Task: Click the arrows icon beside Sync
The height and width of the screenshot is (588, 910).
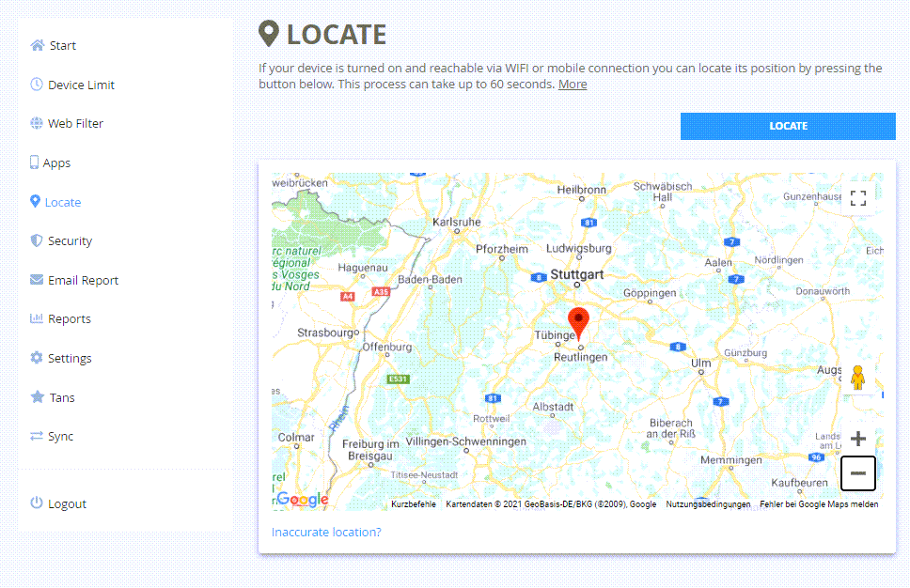Action: tap(37, 436)
